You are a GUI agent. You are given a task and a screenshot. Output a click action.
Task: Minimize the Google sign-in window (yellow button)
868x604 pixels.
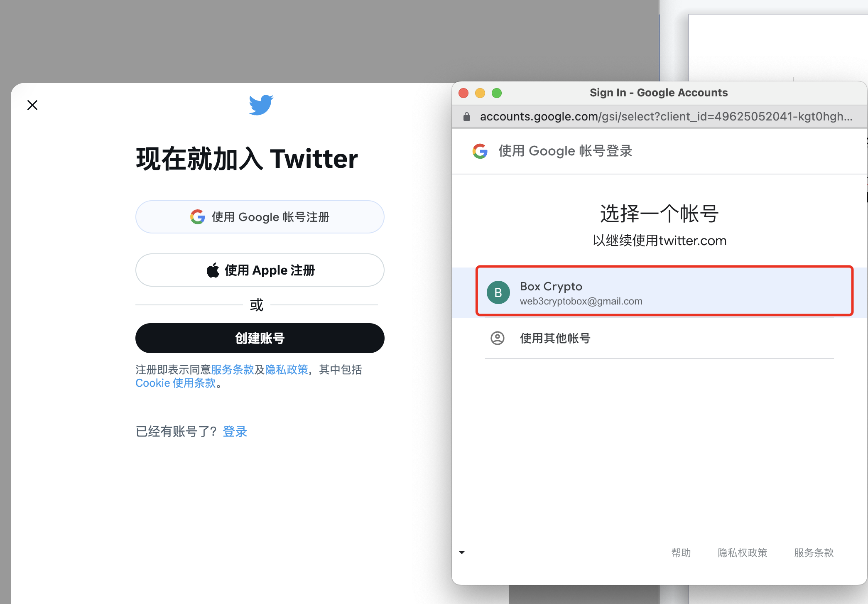(480, 93)
